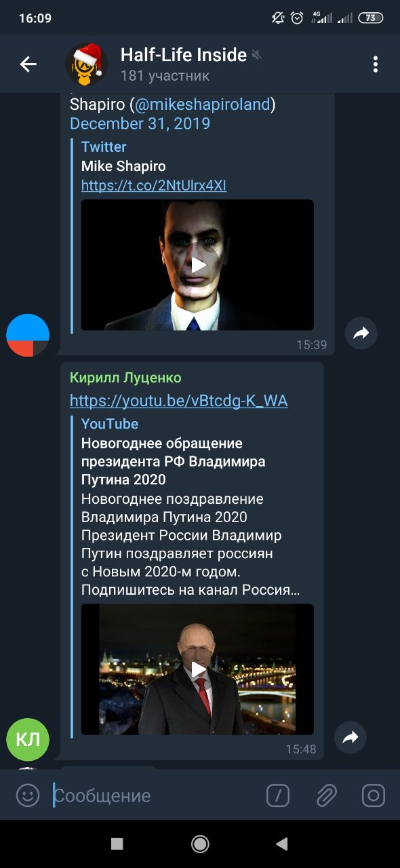Tap the Сообщение message input field

156,795
